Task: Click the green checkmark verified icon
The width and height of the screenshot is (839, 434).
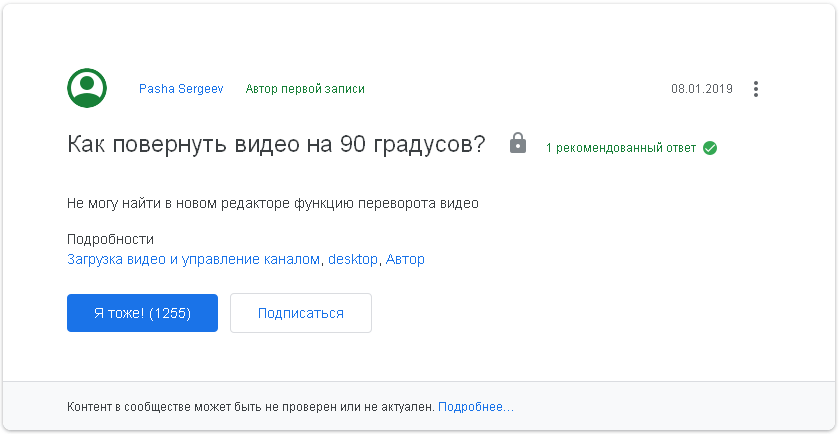Action: [x=710, y=148]
